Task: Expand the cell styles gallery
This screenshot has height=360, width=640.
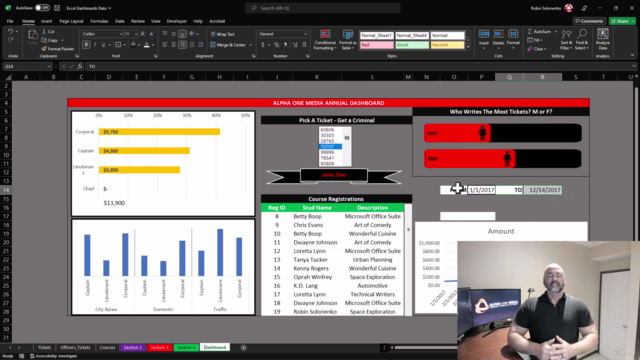Action: (468, 47)
